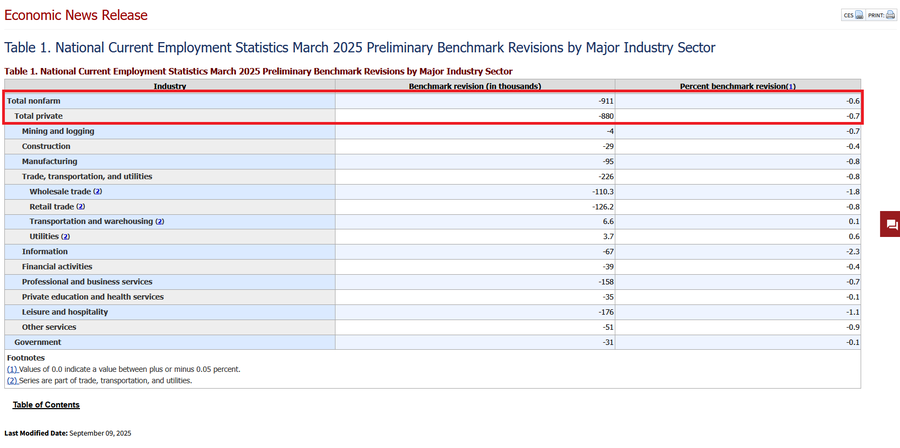Select the Financial activities row label

(57, 267)
